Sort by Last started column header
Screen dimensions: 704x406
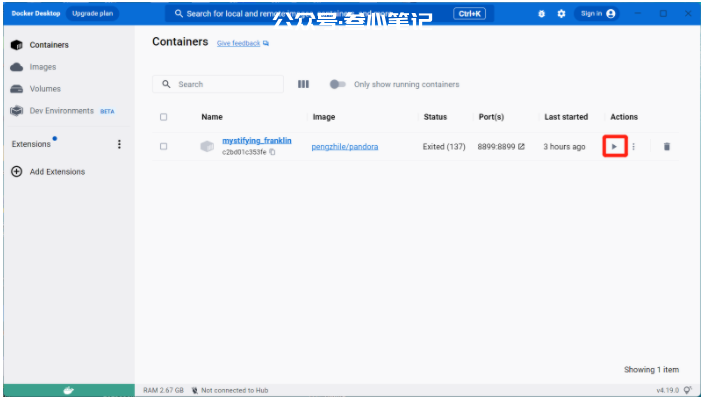[566, 117]
